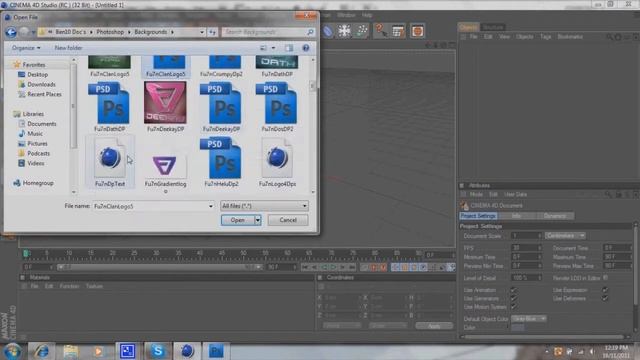The image size is (640, 360).
Task: Toggle Render LOD in Editor checkbox
Action: click(x=605, y=278)
